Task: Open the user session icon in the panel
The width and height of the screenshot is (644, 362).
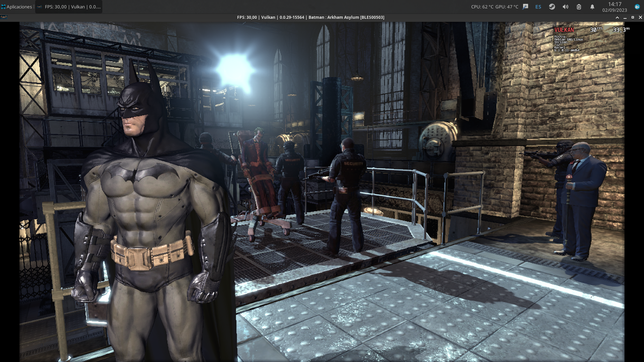Action: [x=637, y=7]
